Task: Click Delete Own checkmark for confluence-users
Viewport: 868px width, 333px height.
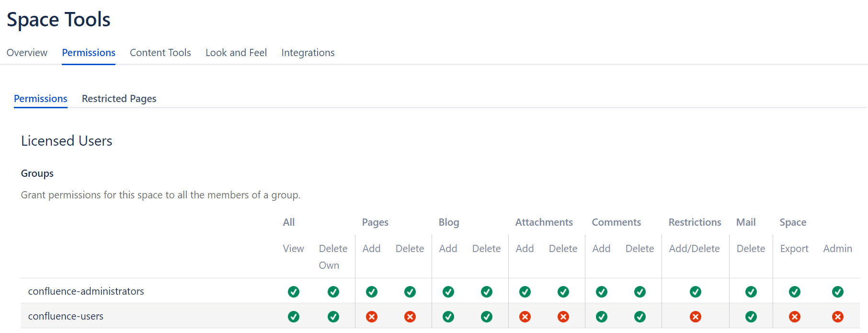Action: (333, 317)
